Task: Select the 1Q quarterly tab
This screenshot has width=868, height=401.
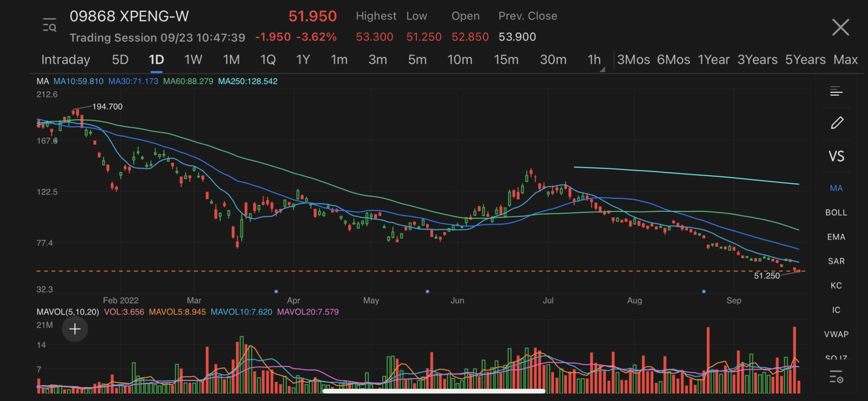Action: (x=267, y=60)
